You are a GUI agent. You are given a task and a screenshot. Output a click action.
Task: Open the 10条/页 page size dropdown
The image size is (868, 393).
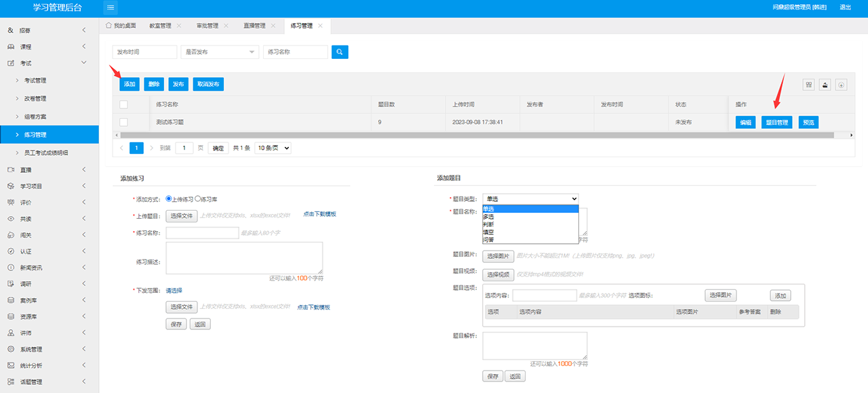(273, 148)
